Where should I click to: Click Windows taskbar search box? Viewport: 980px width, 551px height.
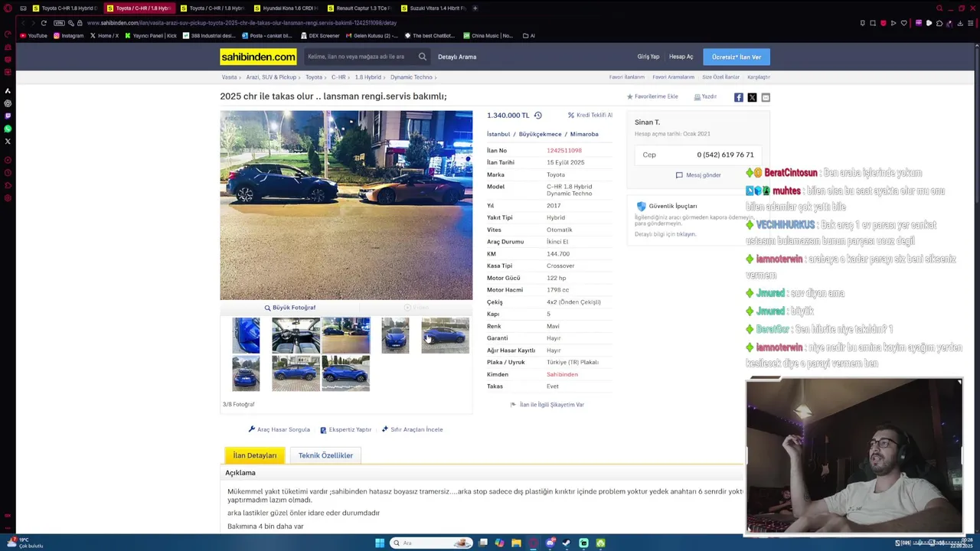(x=431, y=543)
